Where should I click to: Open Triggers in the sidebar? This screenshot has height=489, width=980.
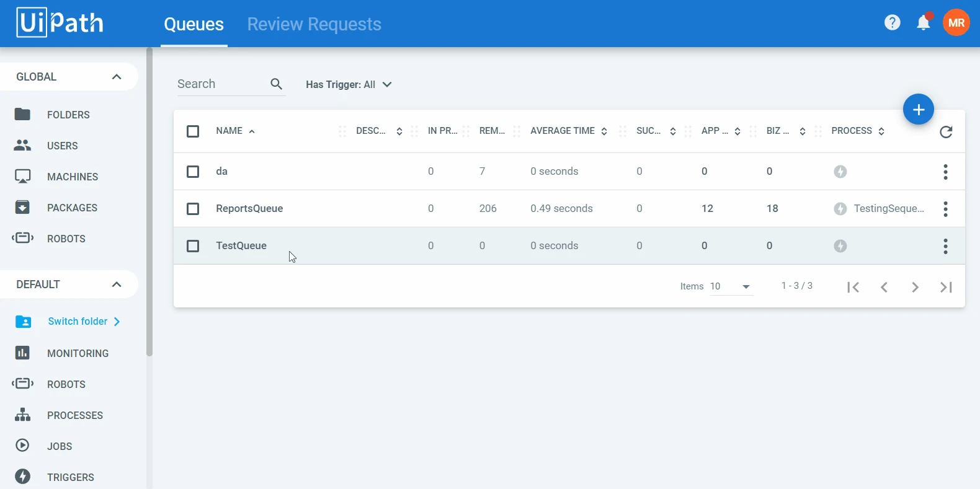coord(70,477)
